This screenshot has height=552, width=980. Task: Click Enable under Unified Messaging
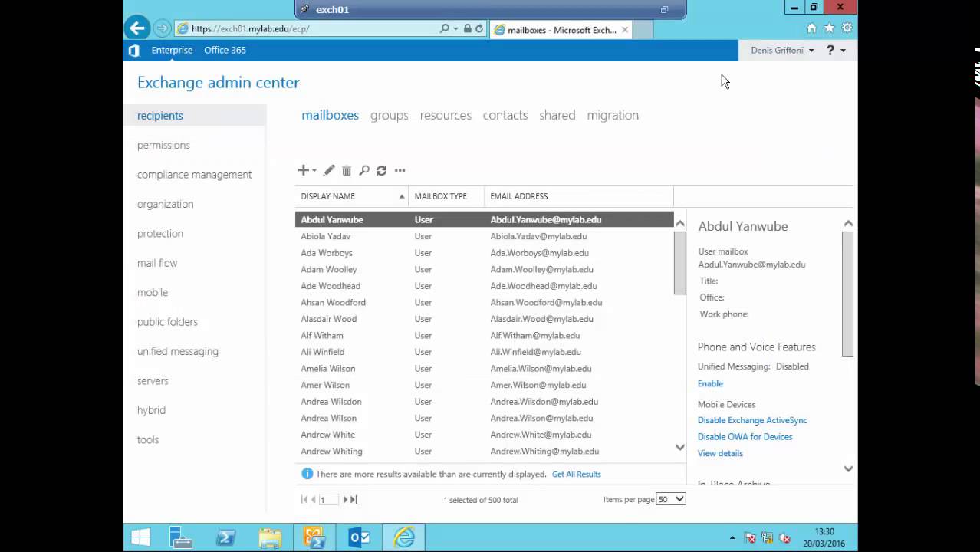[x=710, y=383]
